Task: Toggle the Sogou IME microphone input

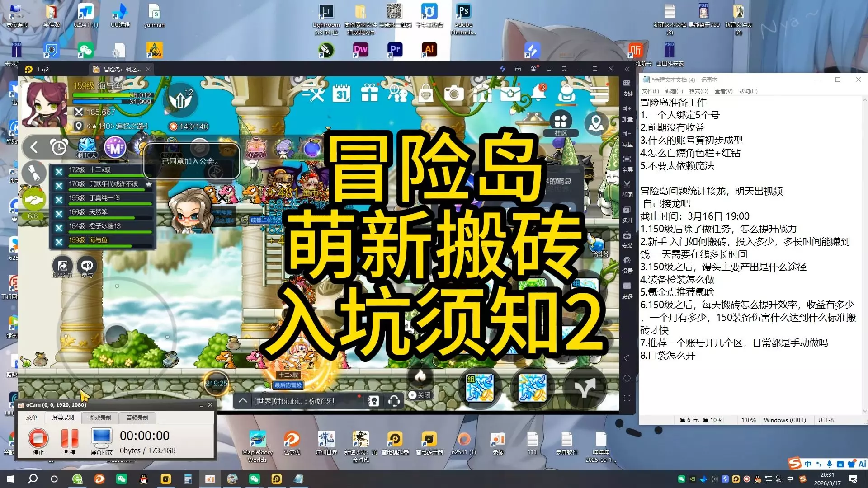Action: tap(830, 464)
